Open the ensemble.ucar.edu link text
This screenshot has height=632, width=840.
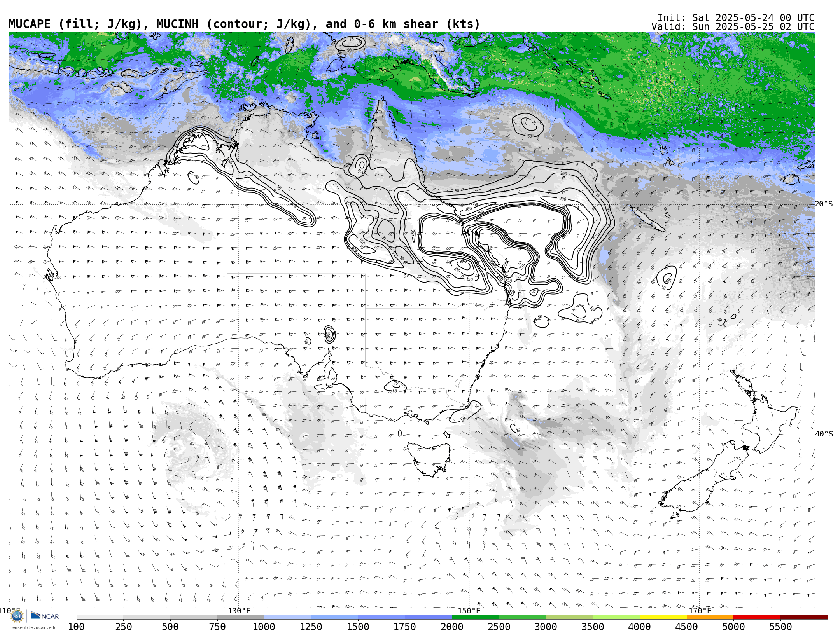point(34,627)
